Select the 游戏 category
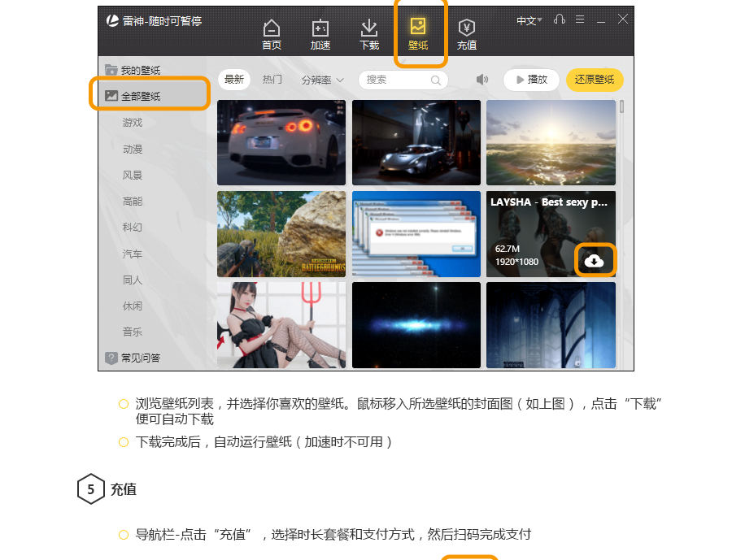This screenshot has height=560, width=732. (133, 122)
